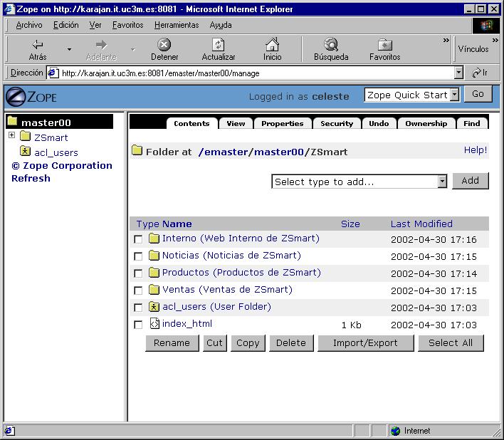Go to Inicio home icon

coord(272,45)
